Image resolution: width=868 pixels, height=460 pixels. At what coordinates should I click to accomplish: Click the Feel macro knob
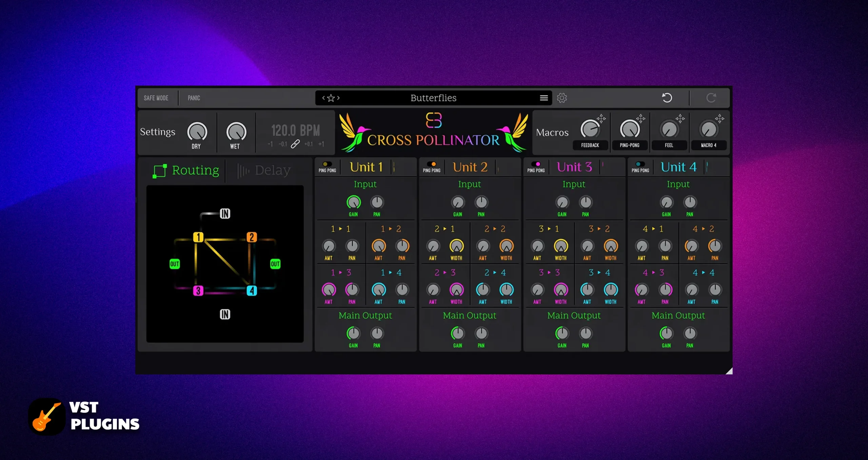(669, 129)
